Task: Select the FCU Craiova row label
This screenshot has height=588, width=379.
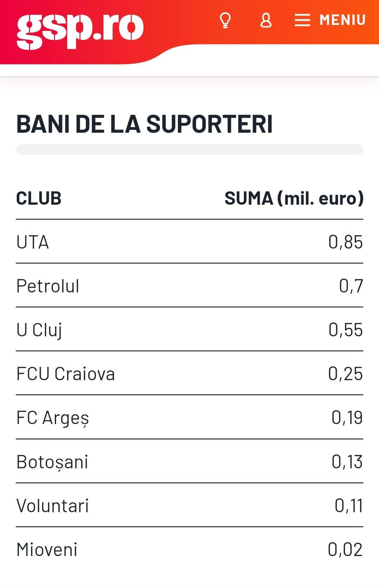Action: point(66,374)
